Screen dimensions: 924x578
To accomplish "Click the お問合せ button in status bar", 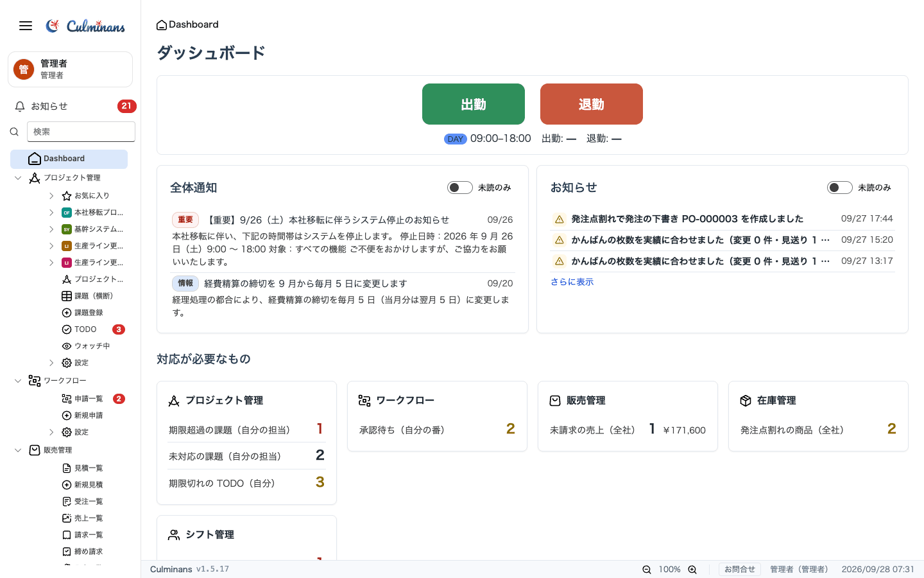I will point(740,570).
